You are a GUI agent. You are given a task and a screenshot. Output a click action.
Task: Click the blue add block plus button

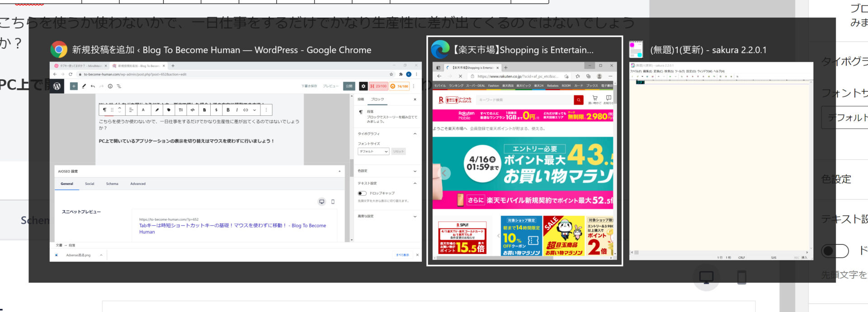pyautogui.click(x=74, y=86)
